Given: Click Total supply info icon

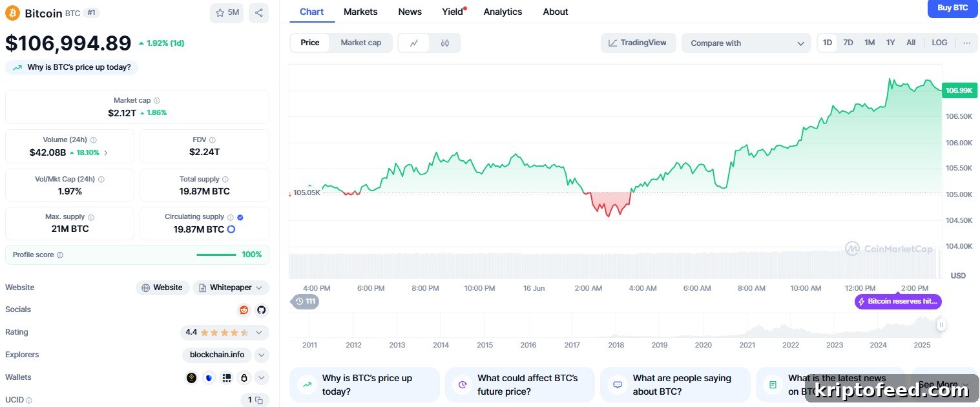Looking at the screenshot, I should pyautogui.click(x=226, y=180).
